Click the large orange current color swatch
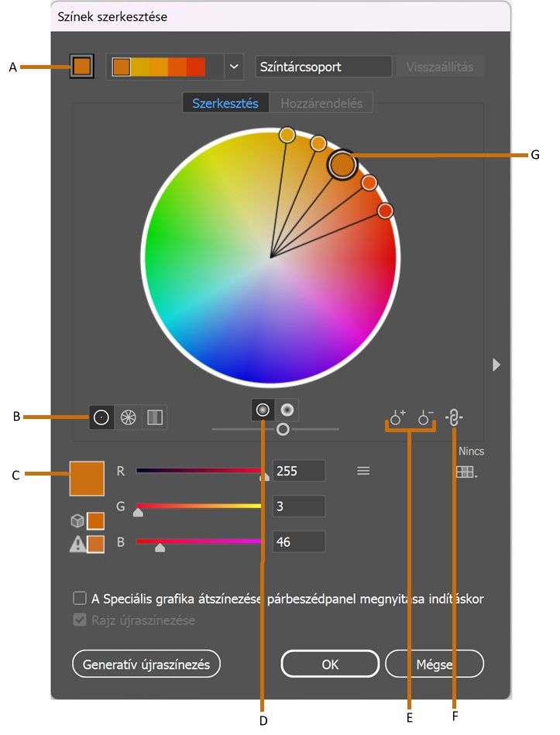 tap(87, 478)
